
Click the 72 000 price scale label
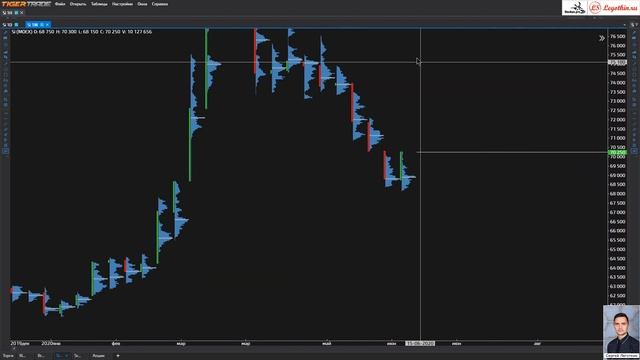(x=618, y=120)
